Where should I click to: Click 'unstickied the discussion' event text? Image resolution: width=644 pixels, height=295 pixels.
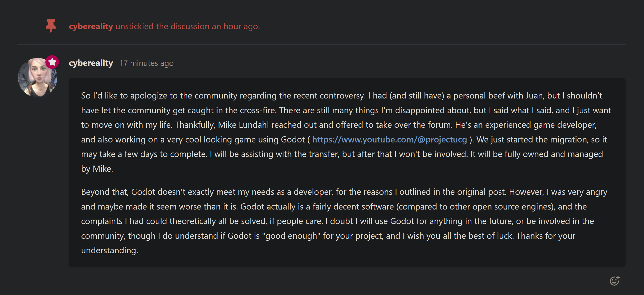click(x=163, y=26)
